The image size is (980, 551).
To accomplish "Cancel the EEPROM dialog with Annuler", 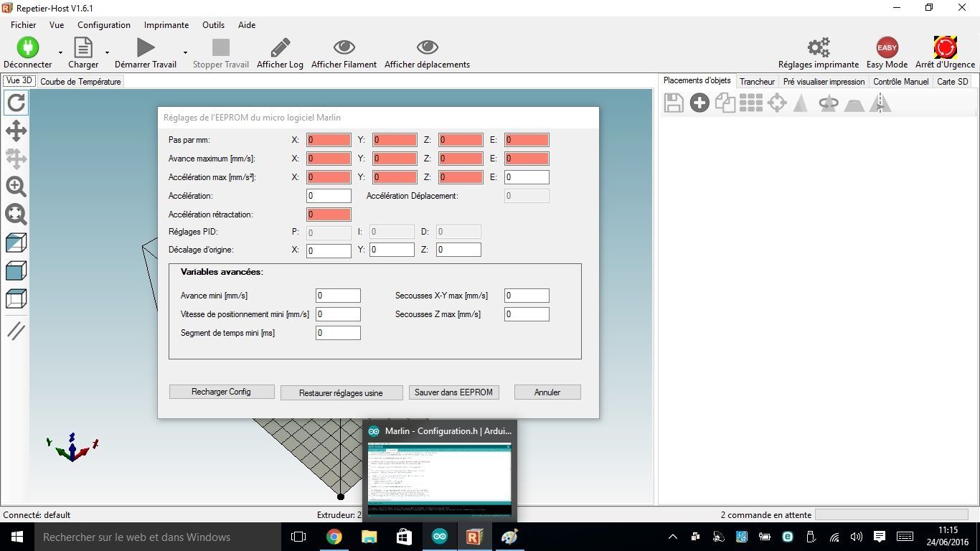I will pyautogui.click(x=547, y=392).
